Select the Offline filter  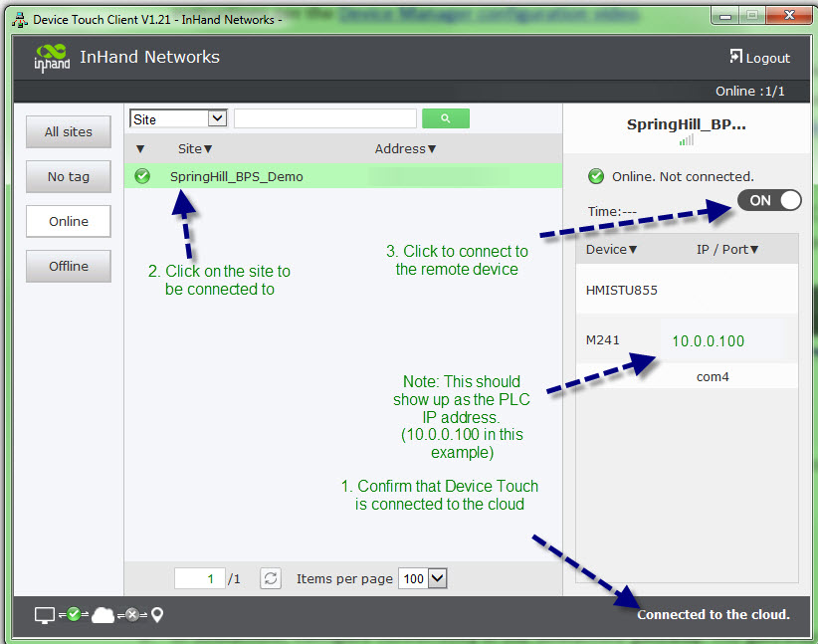click(69, 266)
